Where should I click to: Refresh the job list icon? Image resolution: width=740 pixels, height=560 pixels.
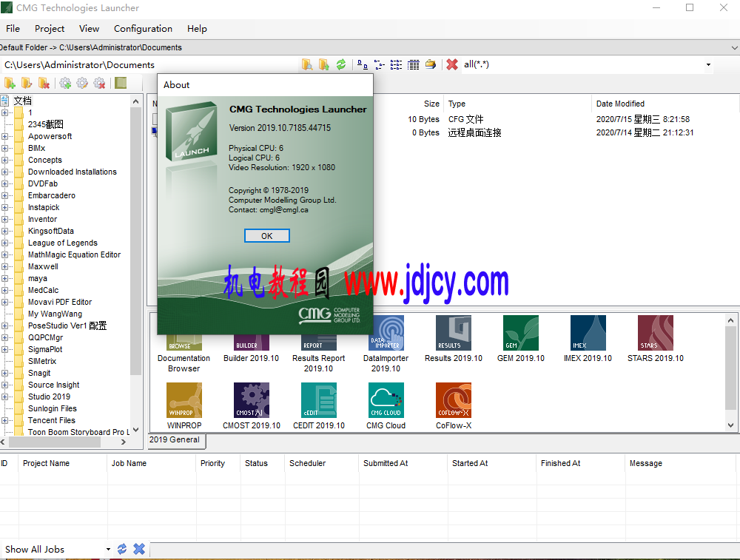(122, 549)
